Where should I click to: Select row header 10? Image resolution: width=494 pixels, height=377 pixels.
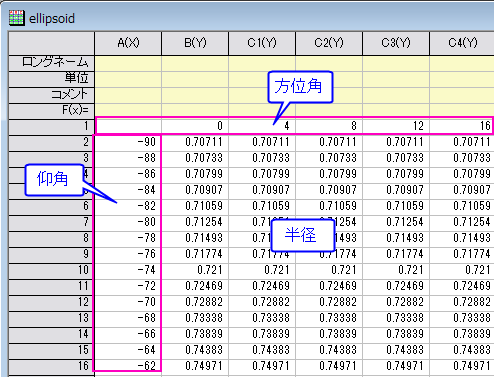coord(51,271)
